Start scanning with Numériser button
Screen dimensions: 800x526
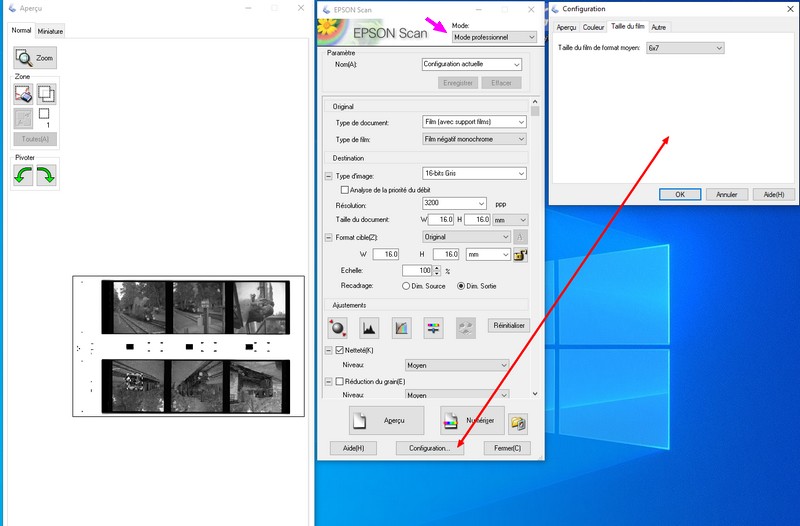[472, 420]
